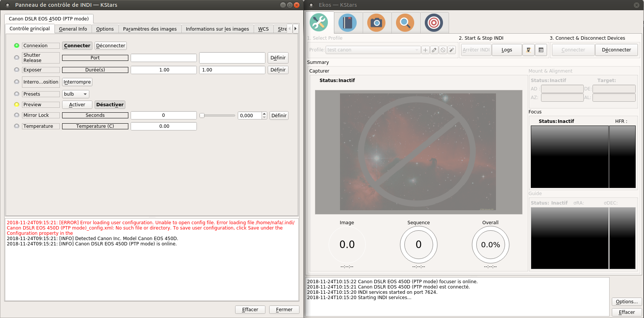The height and width of the screenshot is (318, 644).
Task: Click Définir for Exposer duration
Action: 278,70
